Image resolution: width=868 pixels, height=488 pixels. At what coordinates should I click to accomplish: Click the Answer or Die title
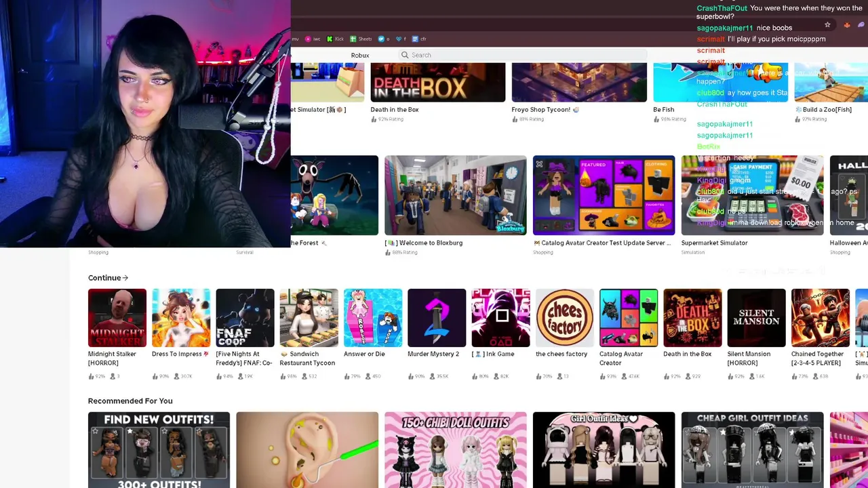click(364, 354)
